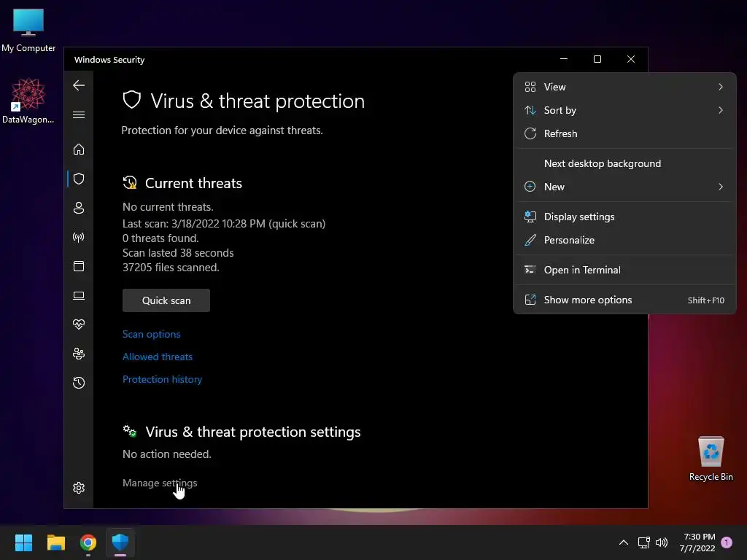Expand the Sort by submenu arrow
Viewport: 747px width, 560px height.
[720, 110]
